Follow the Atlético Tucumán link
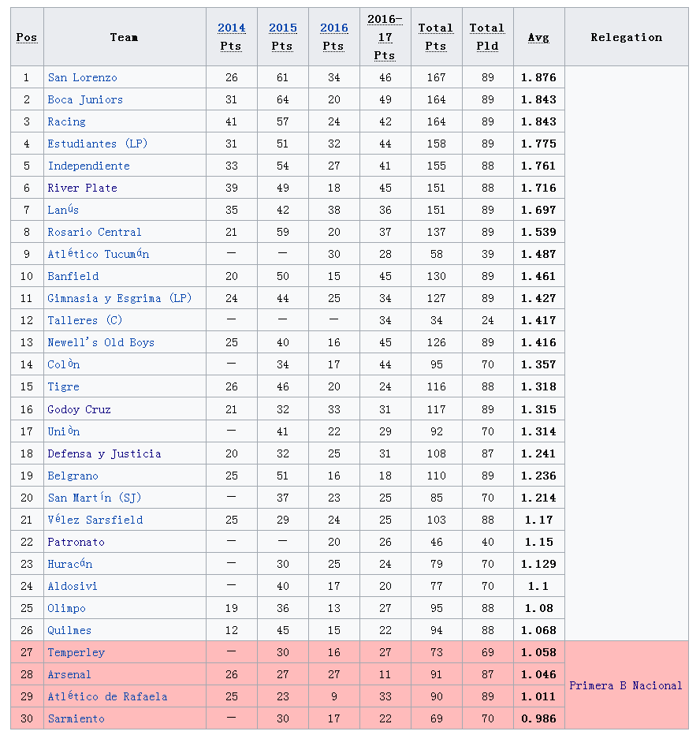 [99, 254]
